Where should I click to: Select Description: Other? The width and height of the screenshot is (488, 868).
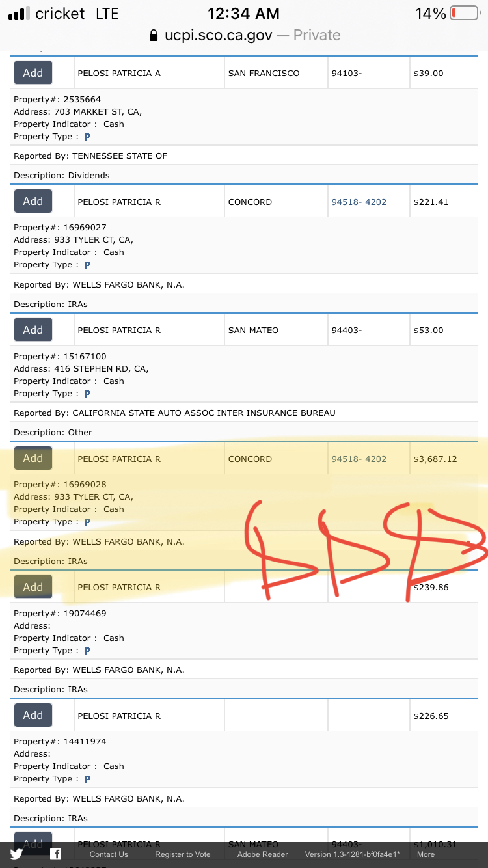point(53,433)
